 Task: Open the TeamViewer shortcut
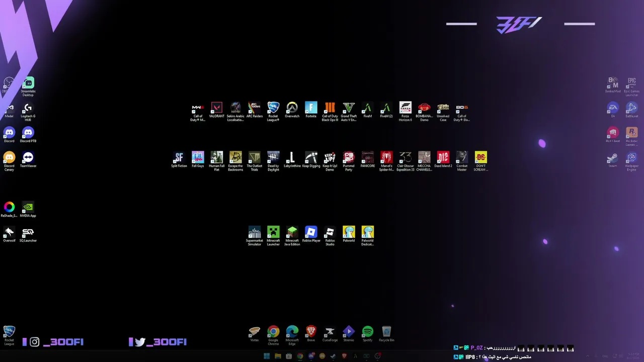(28, 160)
